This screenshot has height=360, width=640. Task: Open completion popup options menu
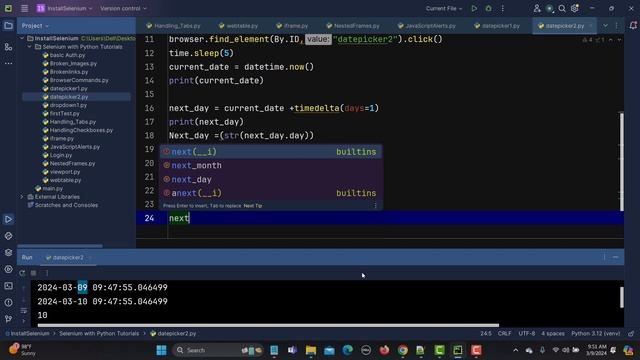pyautogui.click(x=376, y=206)
